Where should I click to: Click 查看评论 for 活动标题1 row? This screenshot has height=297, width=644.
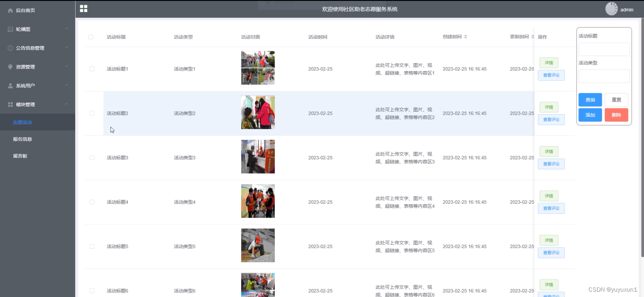click(x=551, y=75)
